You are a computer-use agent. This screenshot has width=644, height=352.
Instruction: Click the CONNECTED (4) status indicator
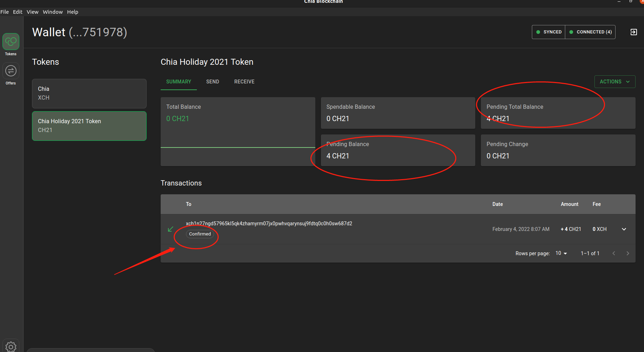(590, 32)
